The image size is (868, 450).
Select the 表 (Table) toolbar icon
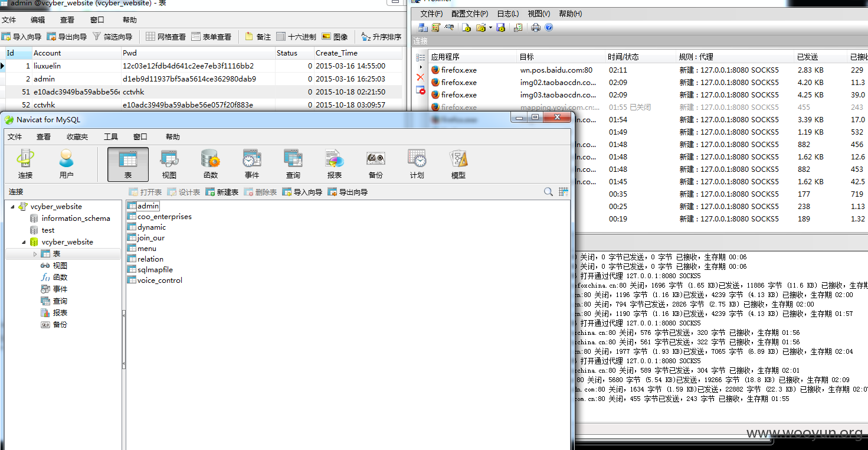[128, 164]
